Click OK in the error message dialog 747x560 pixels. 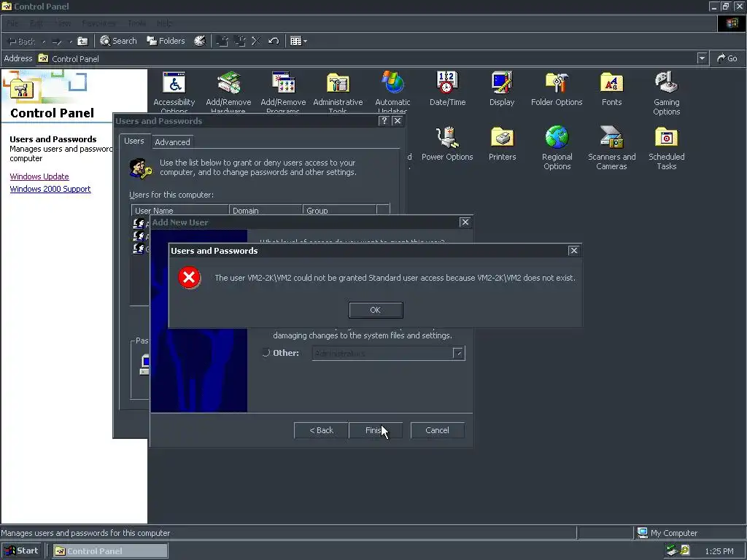376,310
